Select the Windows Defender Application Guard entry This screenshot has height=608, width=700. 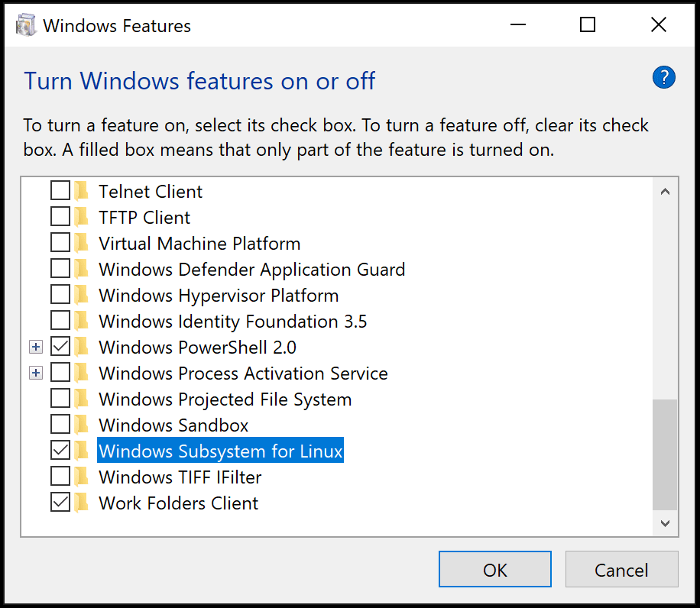pos(252,269)
